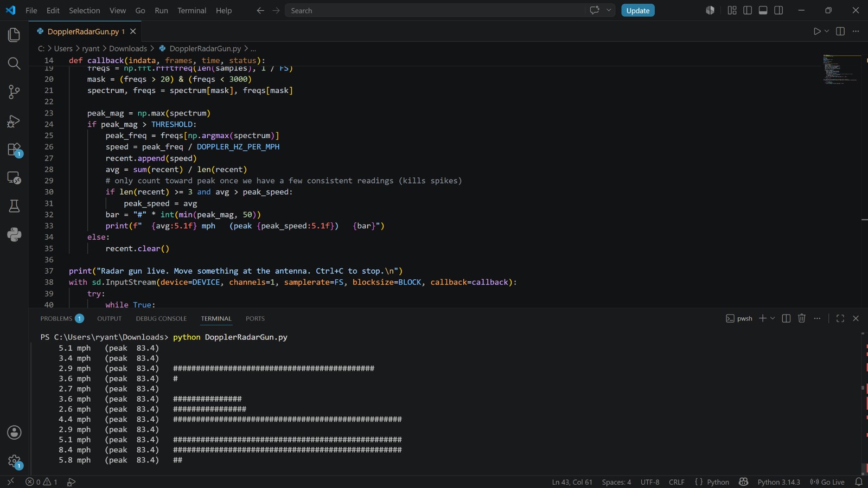
Task: Click Go Live in status bar
Action: pos(827,482)
